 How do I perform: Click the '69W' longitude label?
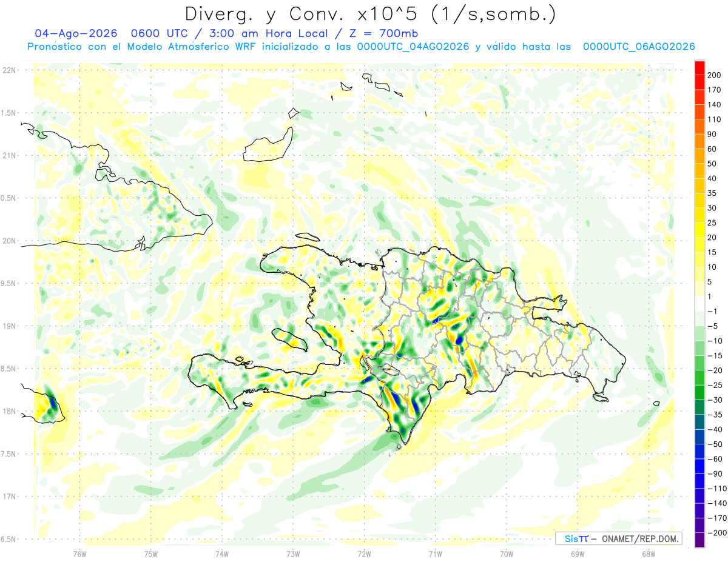pos(578,554)
